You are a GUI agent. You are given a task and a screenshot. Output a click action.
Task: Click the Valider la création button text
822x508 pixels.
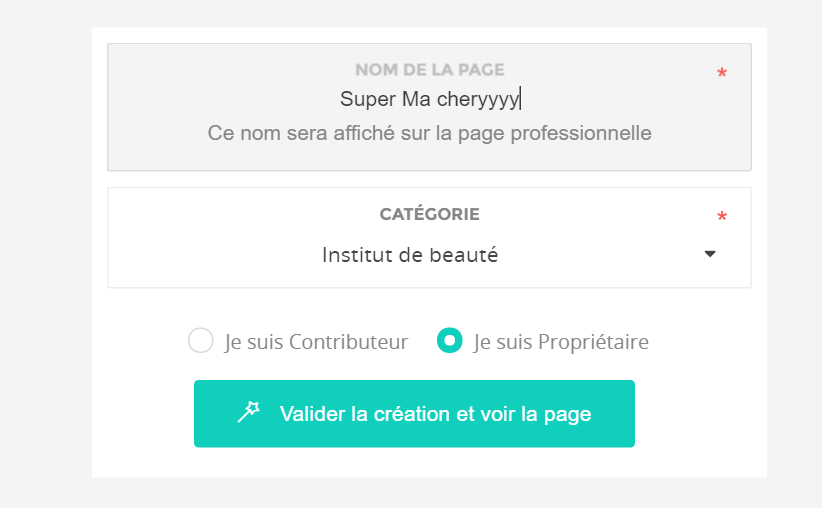tap(435, 414)
